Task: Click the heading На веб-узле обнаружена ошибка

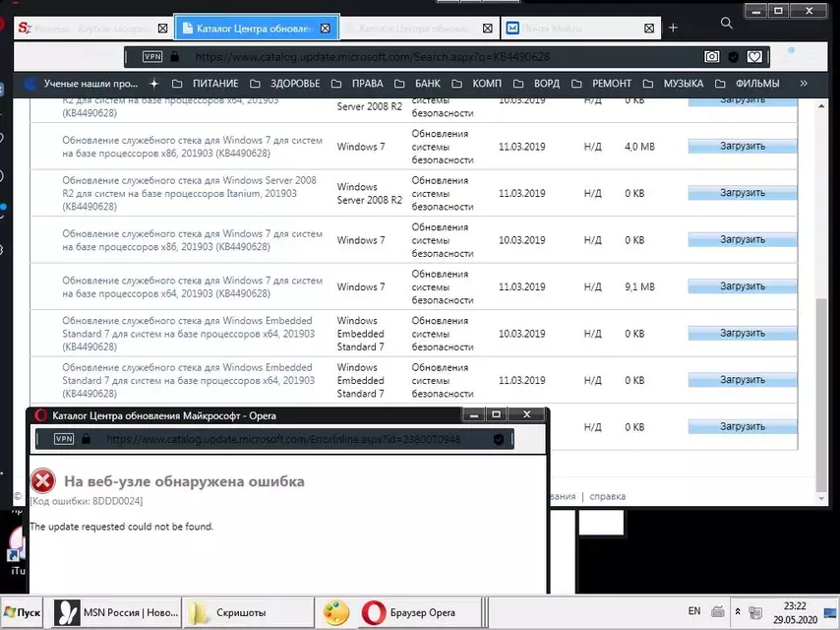Action: pyautogui.click(x=184, y=481)
